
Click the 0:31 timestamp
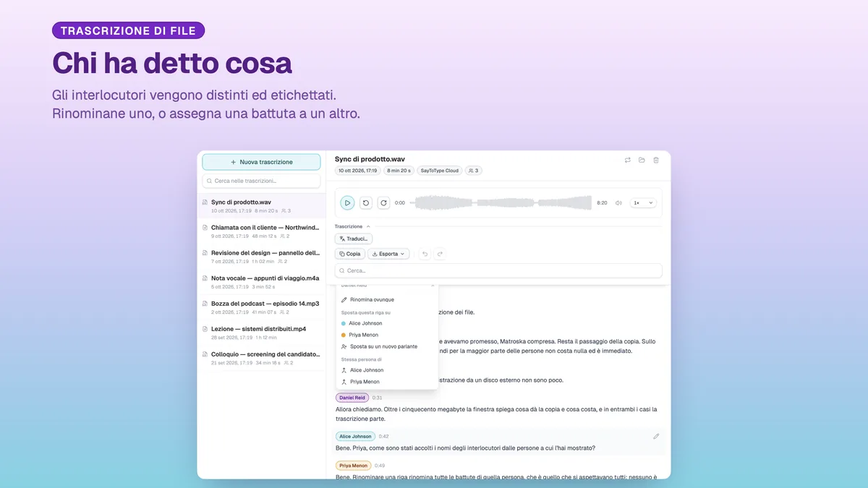click(377, 398)
